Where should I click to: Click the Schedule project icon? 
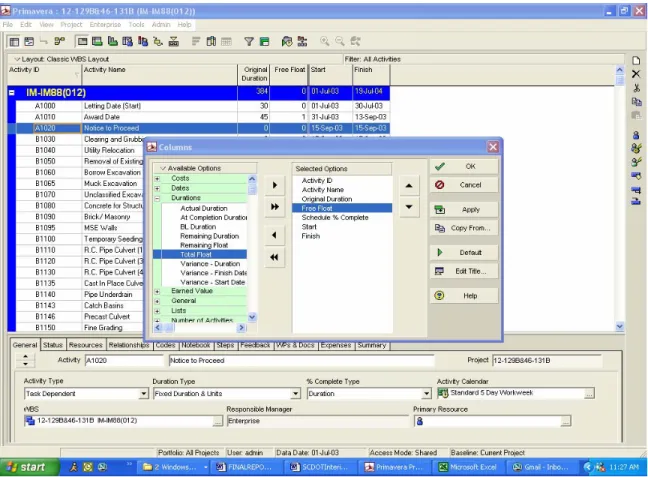click(287, 41)
